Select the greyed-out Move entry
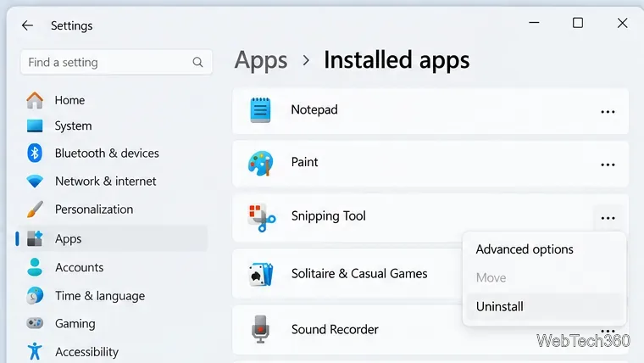644x363 pixels. (491, 277)
